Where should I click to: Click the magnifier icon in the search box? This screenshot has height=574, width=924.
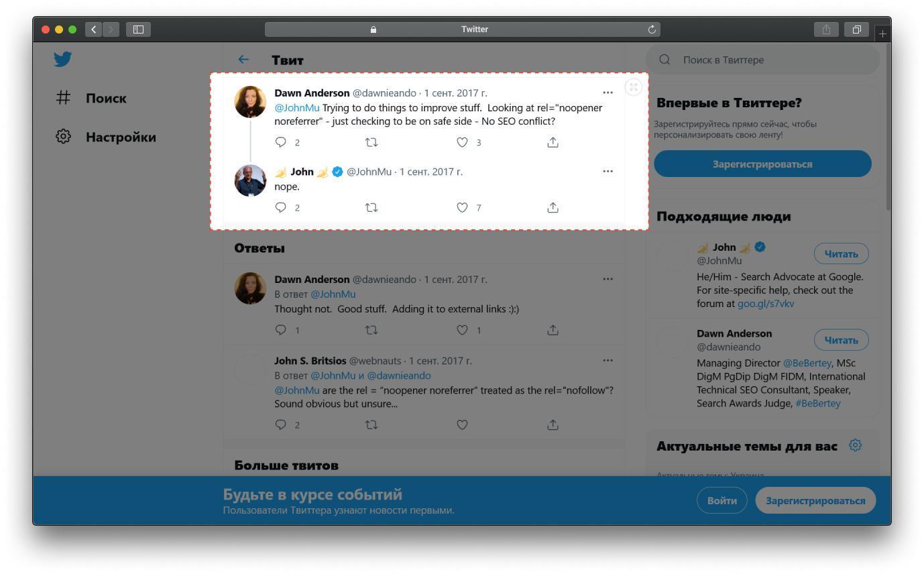[x=665, y=60]
